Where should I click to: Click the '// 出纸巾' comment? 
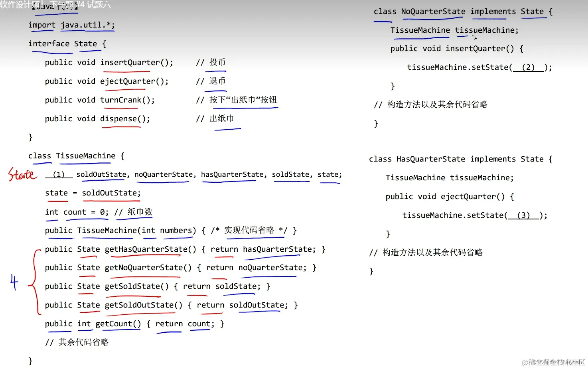(x=215, y=118)
